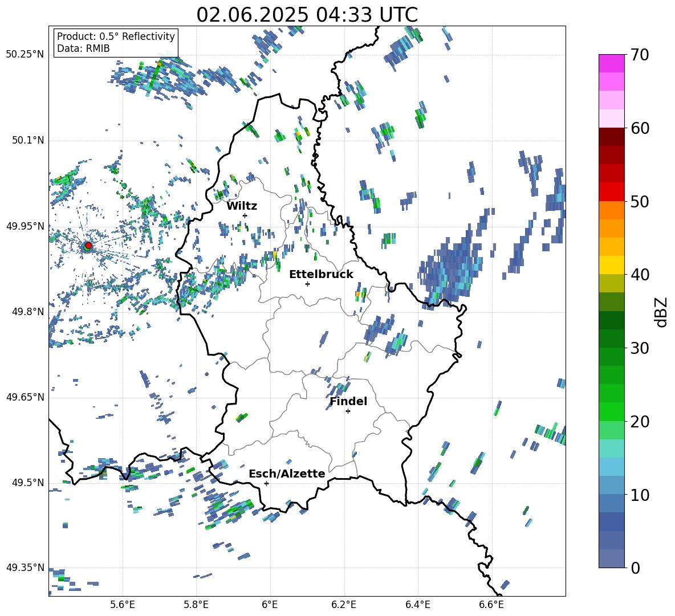Click the 50.25°N latitude label
675x616 pixels.
(25, 55)
